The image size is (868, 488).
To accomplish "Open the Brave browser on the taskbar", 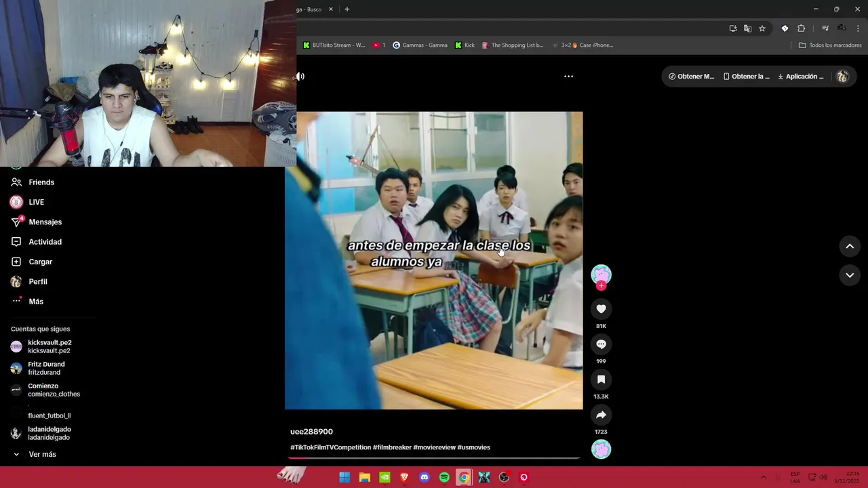I will point(404,477).
